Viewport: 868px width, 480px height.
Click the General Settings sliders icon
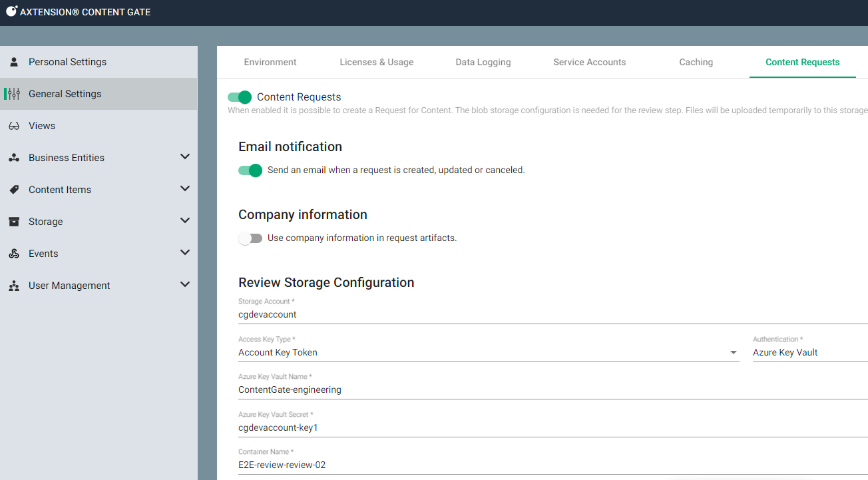(x=14, y=94)
